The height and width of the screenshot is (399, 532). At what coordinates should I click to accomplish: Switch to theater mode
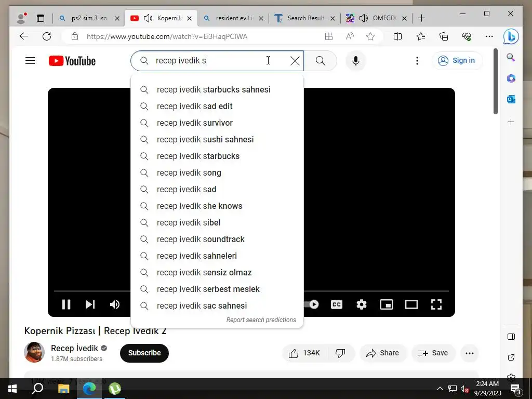click(411, 304)
